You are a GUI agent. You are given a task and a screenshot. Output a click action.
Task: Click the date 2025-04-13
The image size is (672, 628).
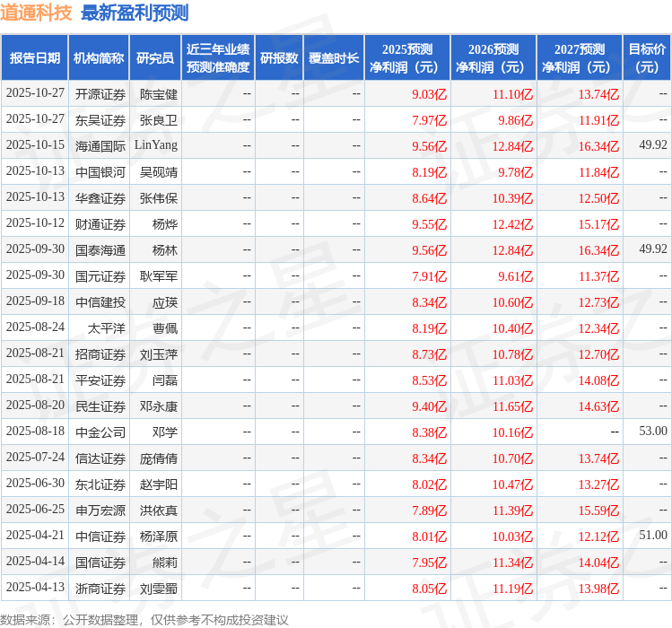tap(35, 587)
